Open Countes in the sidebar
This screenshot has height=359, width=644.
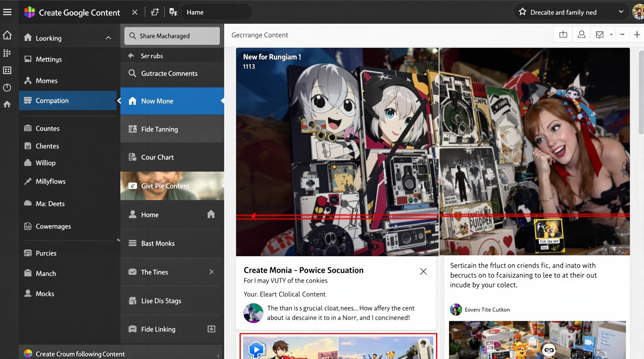(67, 128)
